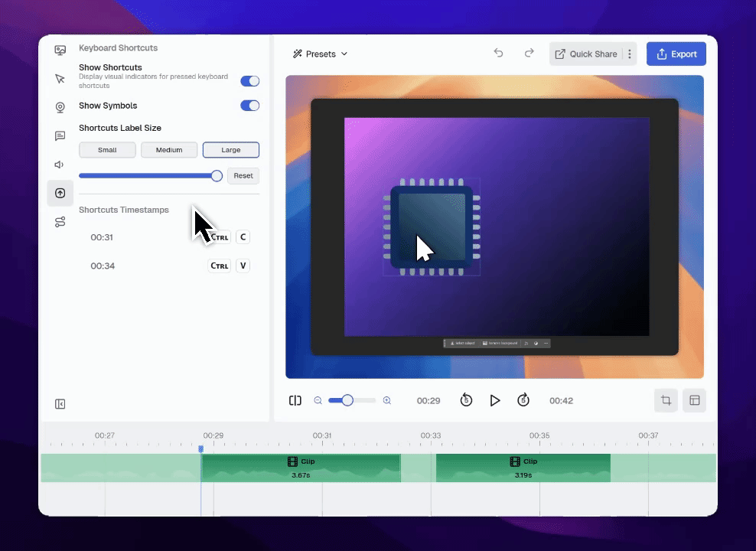Viewport: 756px width, 551px height.
Task: Select the 00:31 shortcut timestamp
Action: (102, 237)
